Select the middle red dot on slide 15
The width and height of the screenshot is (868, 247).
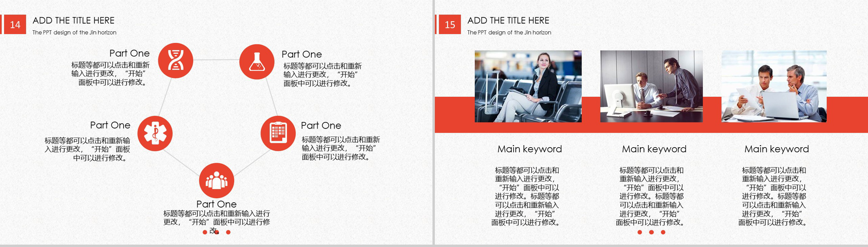[x=652, y=232]
